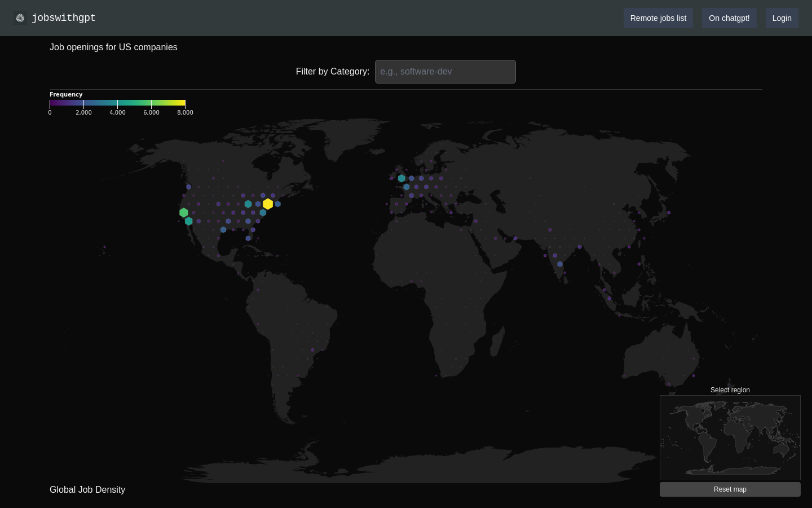Focus the Filter by Category input
Screen dimensions: 812x508
coord(445,72)
